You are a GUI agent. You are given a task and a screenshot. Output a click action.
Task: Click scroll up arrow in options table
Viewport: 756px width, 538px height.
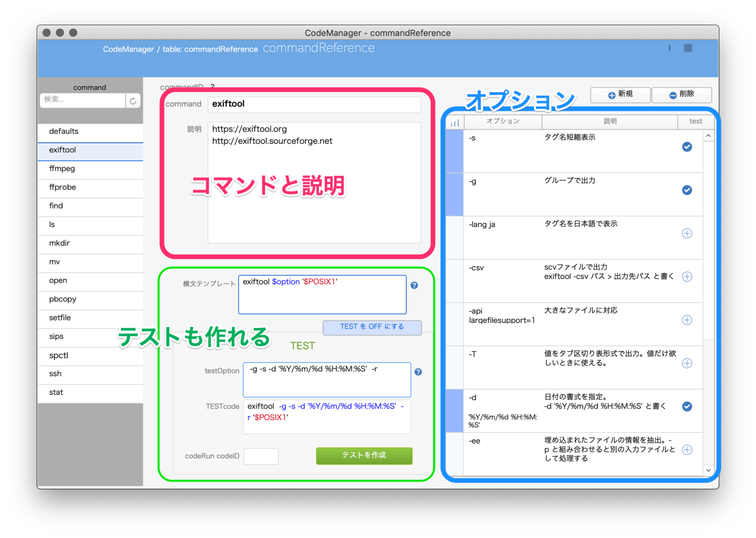tap(708, 136)
